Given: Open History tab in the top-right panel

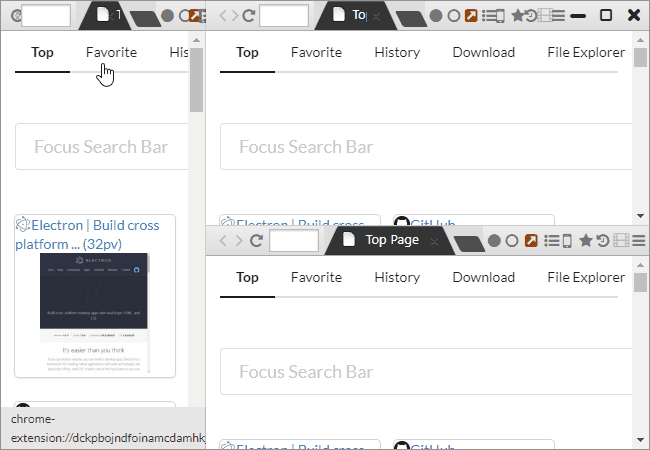Looking at the screenshot, I should [397, 52].
